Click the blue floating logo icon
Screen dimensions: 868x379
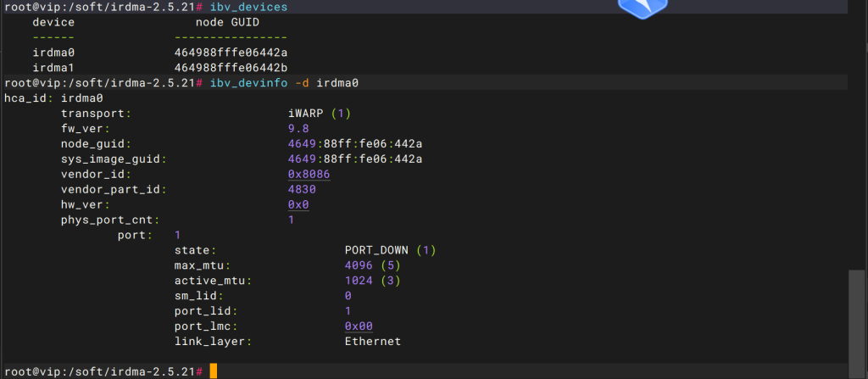(643, 7)
